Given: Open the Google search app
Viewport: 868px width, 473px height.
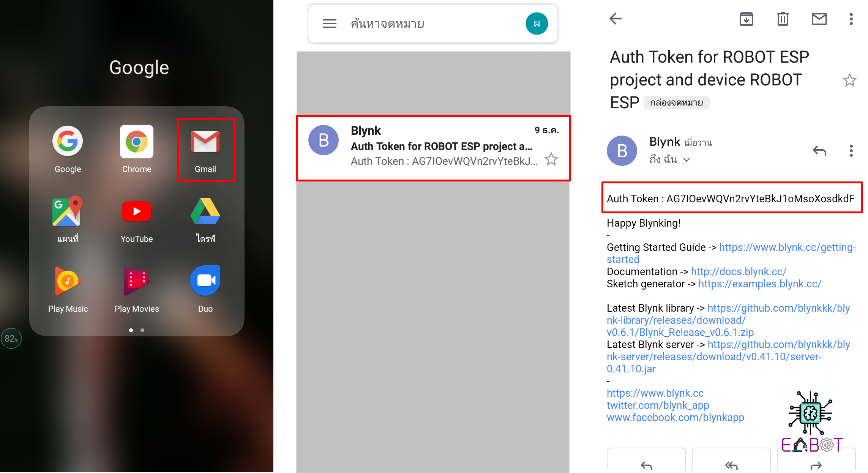Looking at the screenshot, I should 68,149.
